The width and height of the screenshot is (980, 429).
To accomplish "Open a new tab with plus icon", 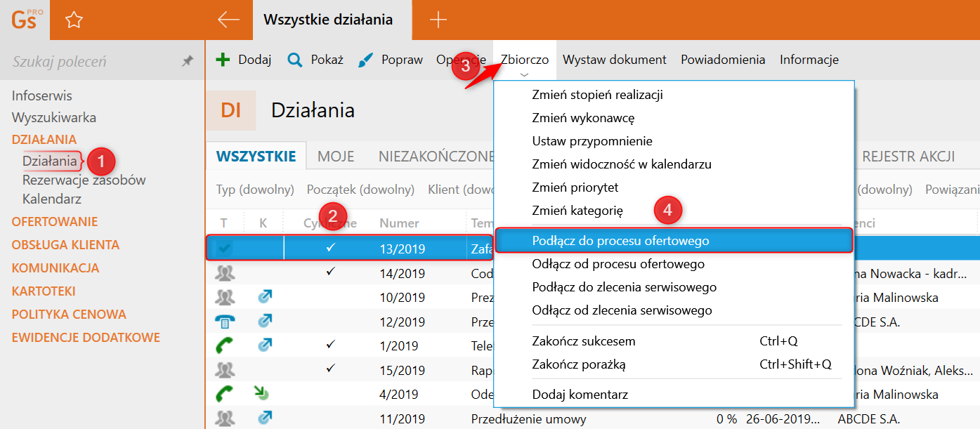I will tap(438, 20).
